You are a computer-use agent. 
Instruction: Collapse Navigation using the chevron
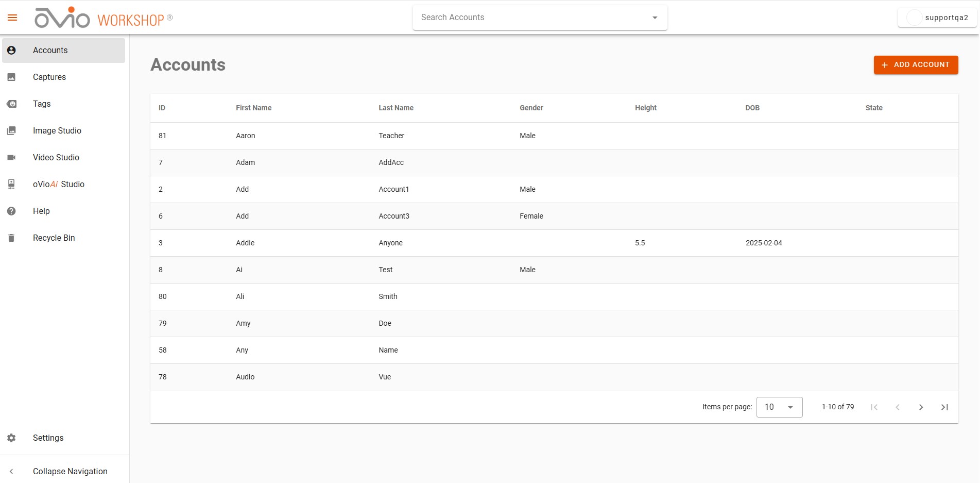(x=11, y=472)
